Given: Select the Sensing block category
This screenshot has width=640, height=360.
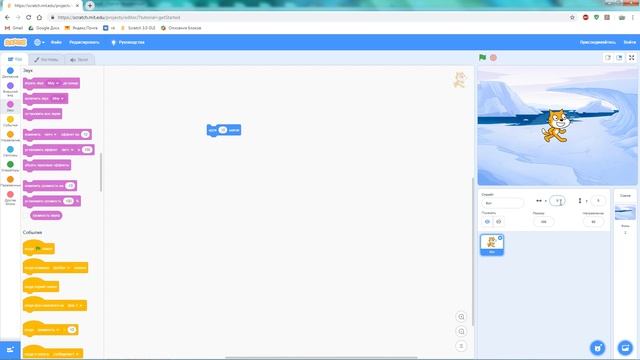Looking at the screenshot, I should 10,151.
